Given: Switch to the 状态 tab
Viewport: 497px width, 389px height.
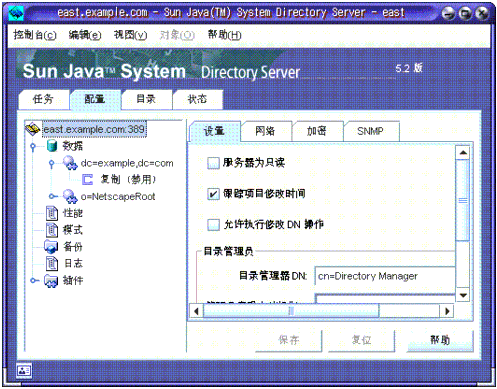Looking at the screenshot, I should [197, 99].
